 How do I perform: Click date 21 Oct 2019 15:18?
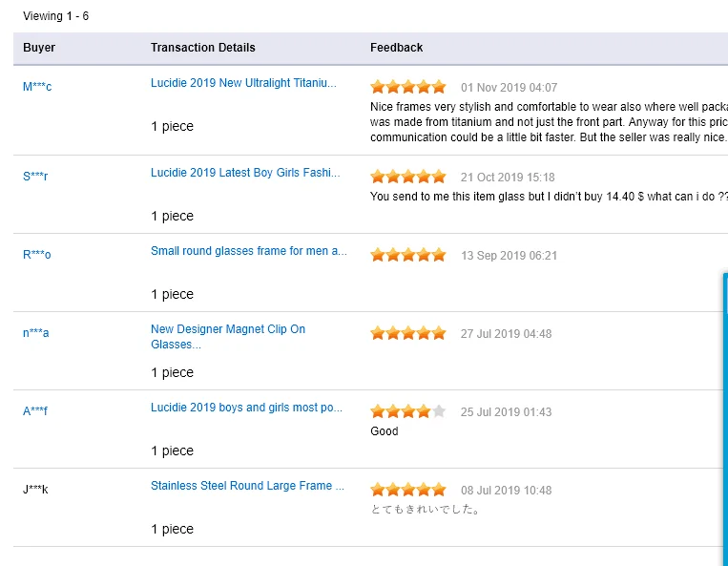[508, 177]
